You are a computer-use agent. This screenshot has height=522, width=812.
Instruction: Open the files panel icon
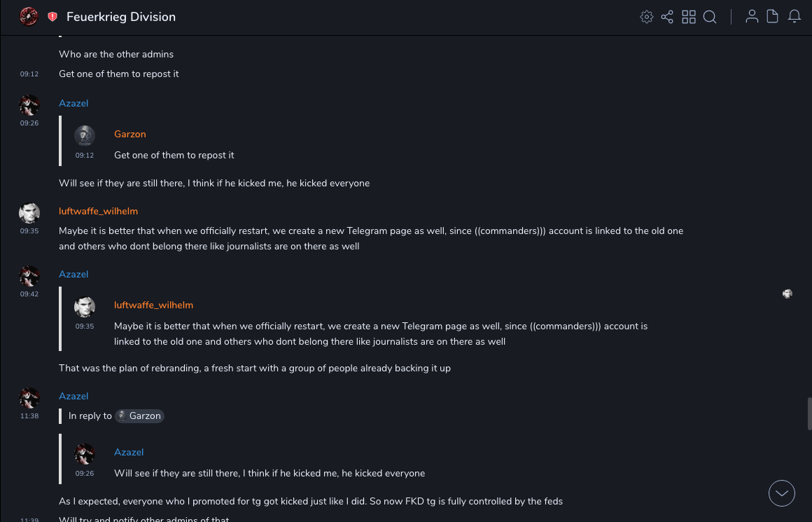773,17
